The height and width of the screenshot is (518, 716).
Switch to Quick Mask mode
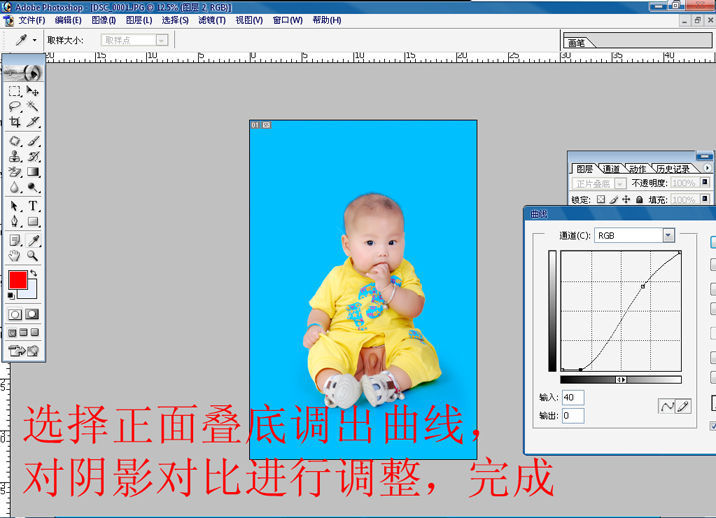coord(32,314)
